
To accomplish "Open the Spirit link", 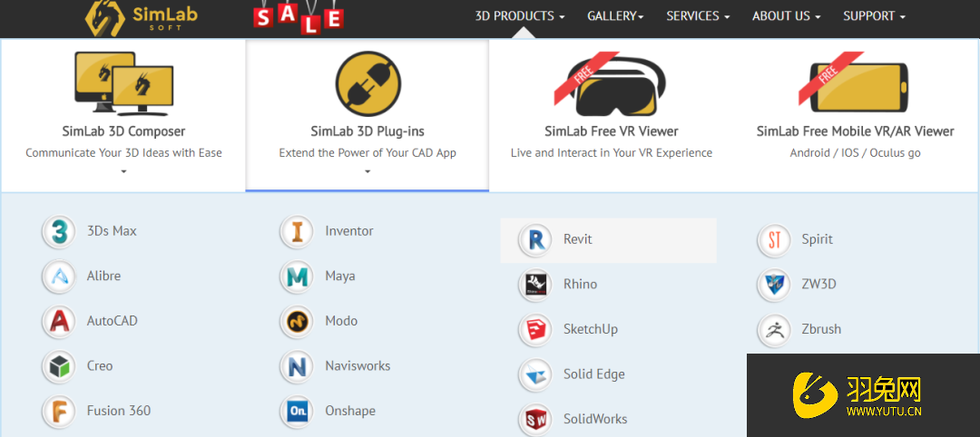I will coord(817,239).
